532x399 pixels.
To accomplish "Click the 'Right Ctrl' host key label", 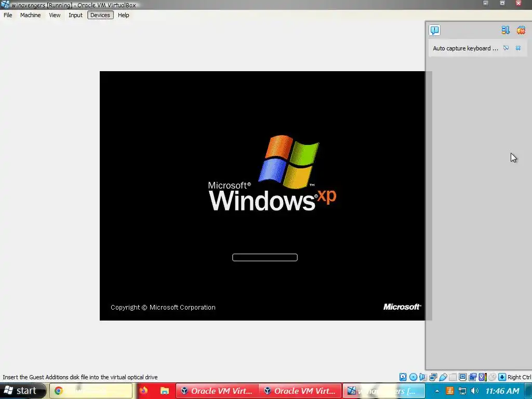I will pos(519,377).
